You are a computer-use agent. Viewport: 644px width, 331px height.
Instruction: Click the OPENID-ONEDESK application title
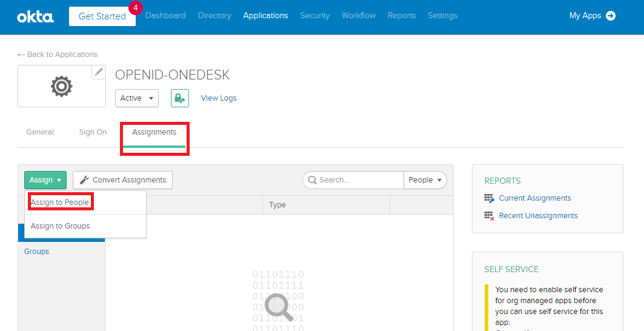173,75
